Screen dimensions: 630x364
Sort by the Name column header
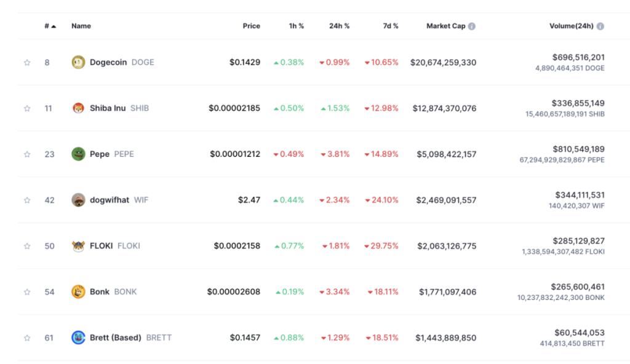pyautogui.click(x=81, y=26)
